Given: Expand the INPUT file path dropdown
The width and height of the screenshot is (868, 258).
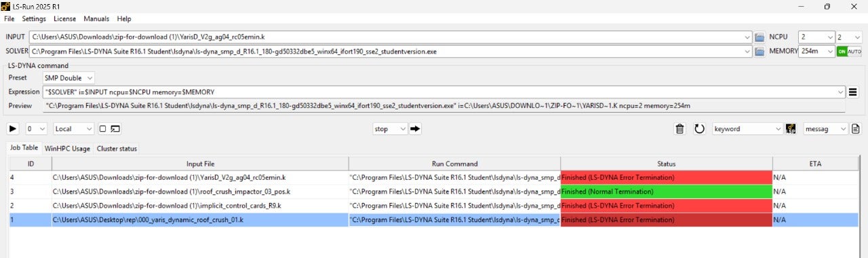Looking at the screenshot, I should 748,37.
